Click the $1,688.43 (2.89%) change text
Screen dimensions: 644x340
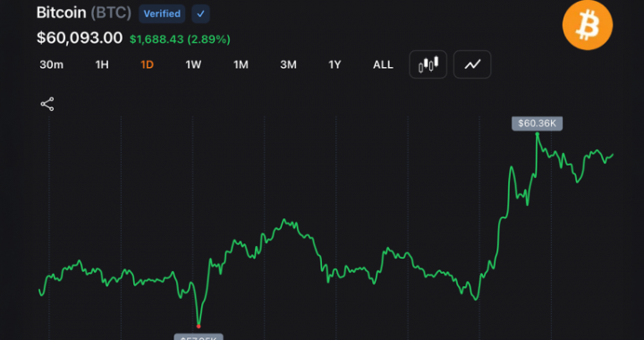click(180, 39)
